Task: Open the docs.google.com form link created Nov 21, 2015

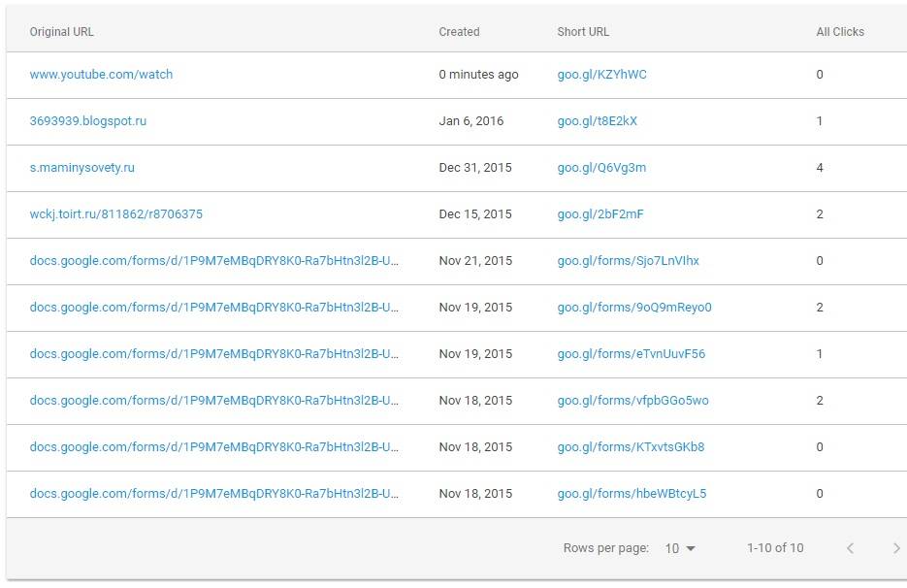Action: point(214,260)
